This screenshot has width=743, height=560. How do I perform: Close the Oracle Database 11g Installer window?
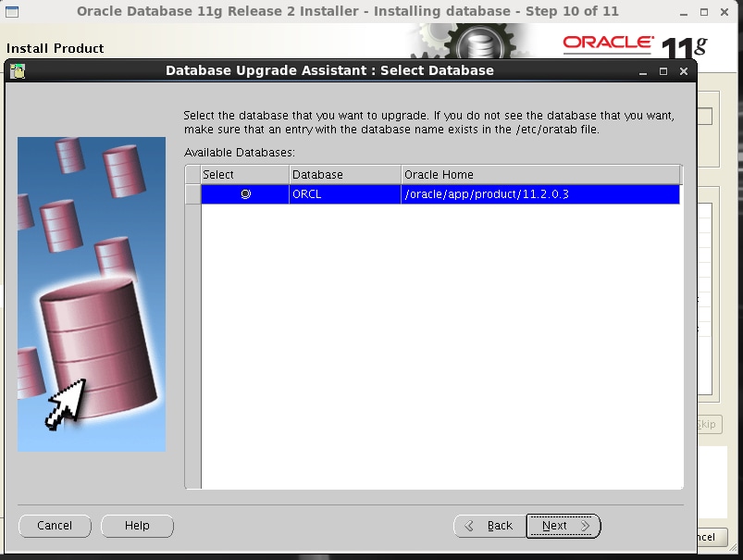724,12
